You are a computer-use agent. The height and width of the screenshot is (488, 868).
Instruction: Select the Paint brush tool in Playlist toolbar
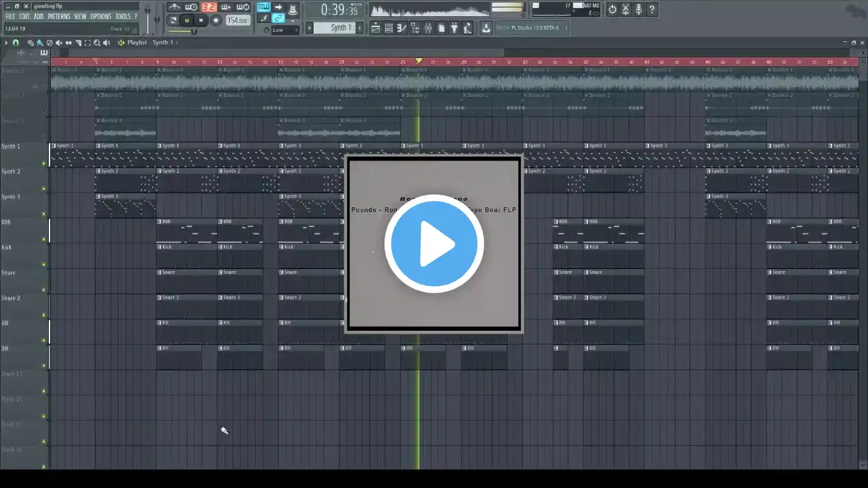[40, 43]
